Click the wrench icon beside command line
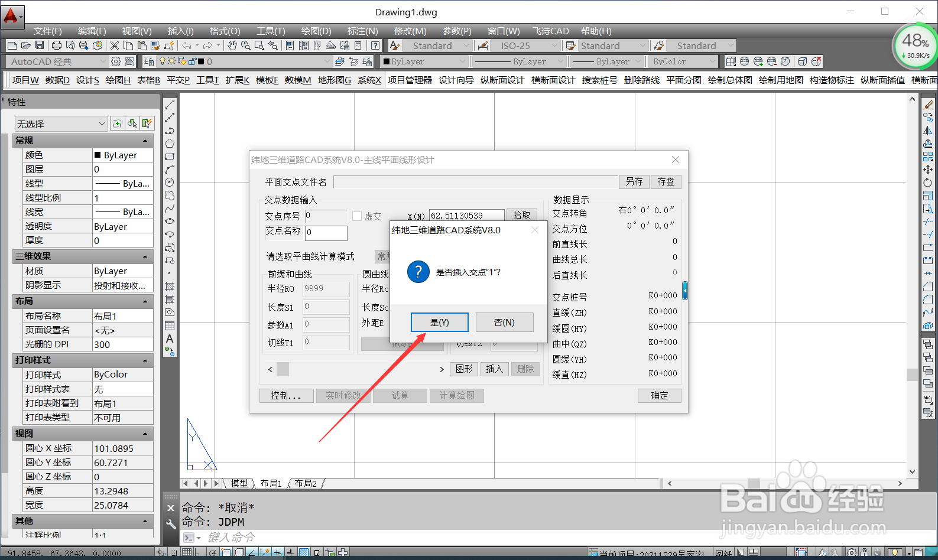 [x=171, y=524]
